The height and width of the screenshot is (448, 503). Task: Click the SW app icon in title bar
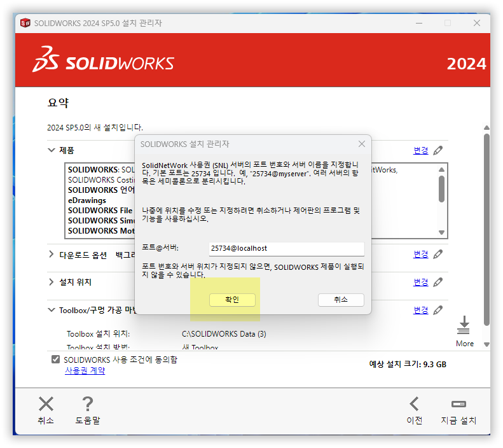point(25,23)
